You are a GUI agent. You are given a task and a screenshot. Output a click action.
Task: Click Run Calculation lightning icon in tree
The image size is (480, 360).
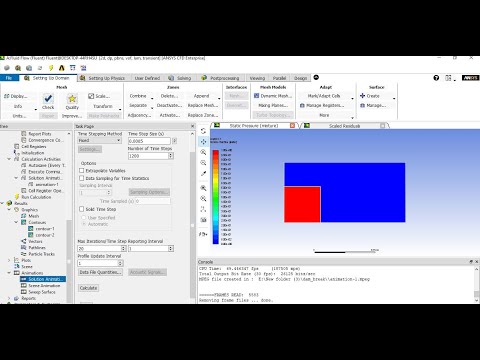pyautogui.click(x=17, y=197)
